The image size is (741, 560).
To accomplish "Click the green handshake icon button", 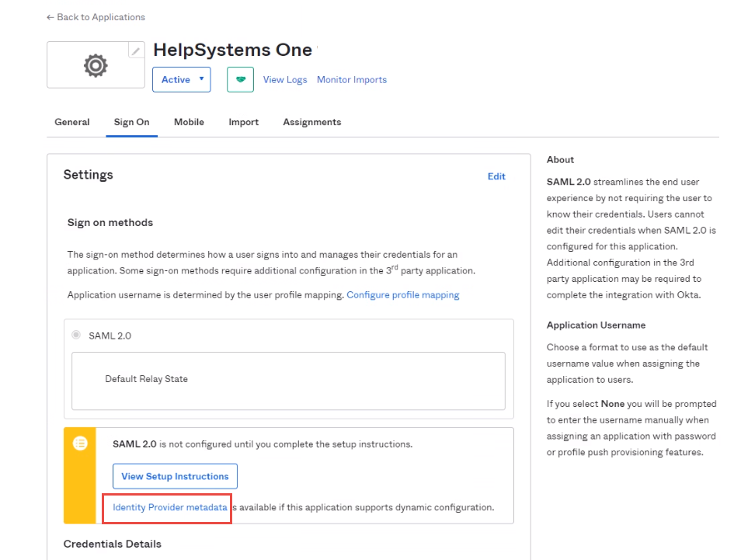I will 240,79.
